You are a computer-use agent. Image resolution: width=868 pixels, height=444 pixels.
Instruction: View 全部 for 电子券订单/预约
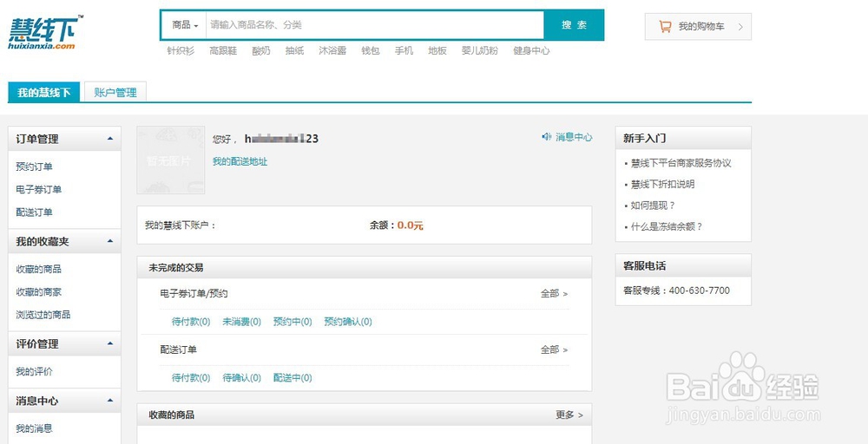click(x=554, y=294)
